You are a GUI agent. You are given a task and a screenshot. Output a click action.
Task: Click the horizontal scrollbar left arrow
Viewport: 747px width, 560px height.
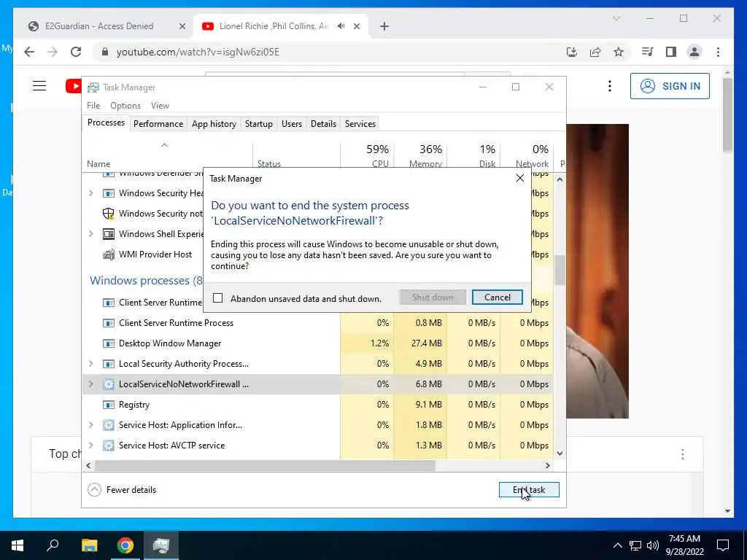pos(88,466)
